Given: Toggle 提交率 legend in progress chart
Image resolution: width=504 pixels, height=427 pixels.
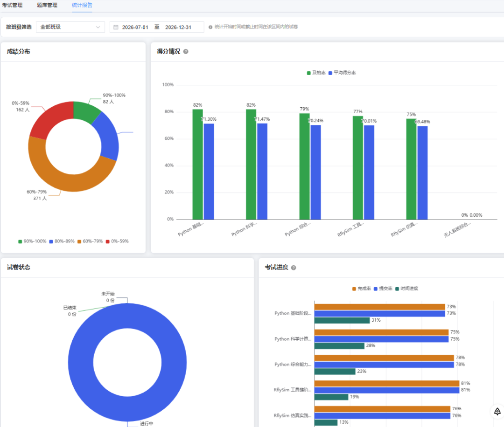Looking at the screenshot, I should pos(383,289).
